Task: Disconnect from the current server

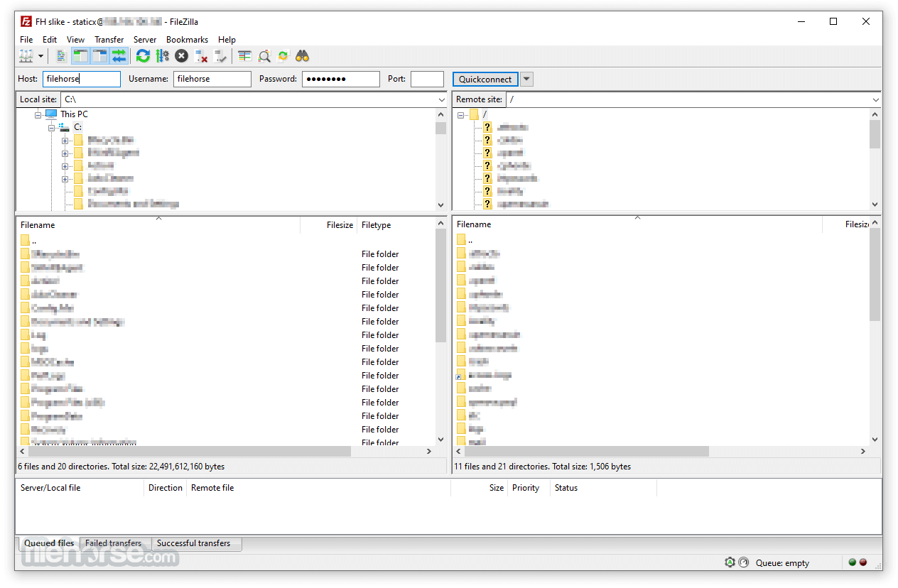Action: (x=201, y=56)
